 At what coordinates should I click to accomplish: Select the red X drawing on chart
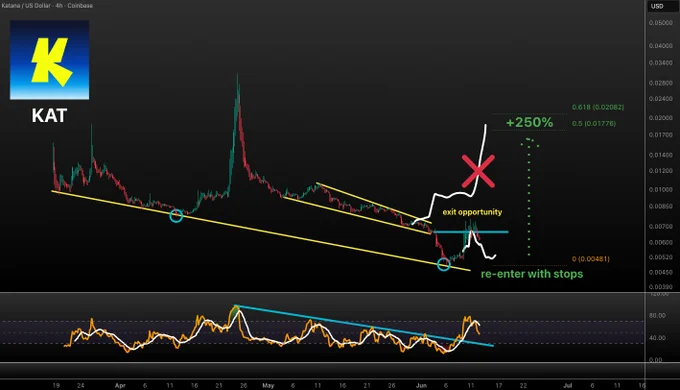tap(478, 171)
